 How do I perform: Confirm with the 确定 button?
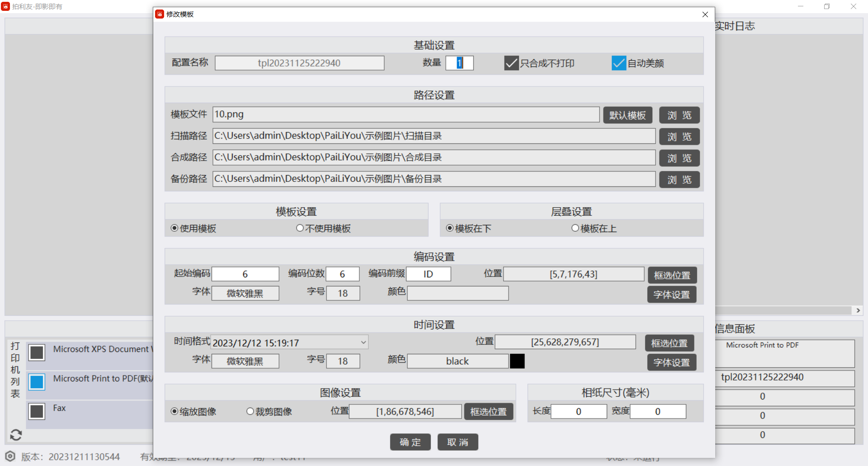click(x=410, y=442)
